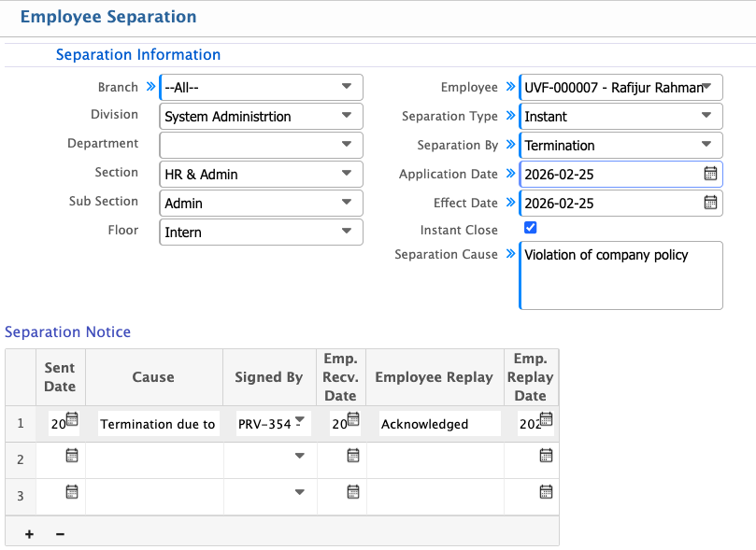
Task: Open row 2 Emp. Recv. Date calendar
Action: [x=352, y=456]
